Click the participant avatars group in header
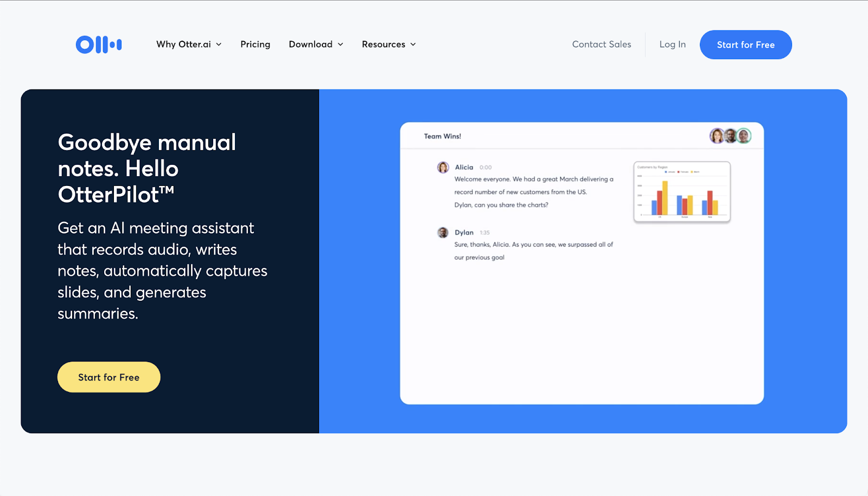 (x=730, y=136)
